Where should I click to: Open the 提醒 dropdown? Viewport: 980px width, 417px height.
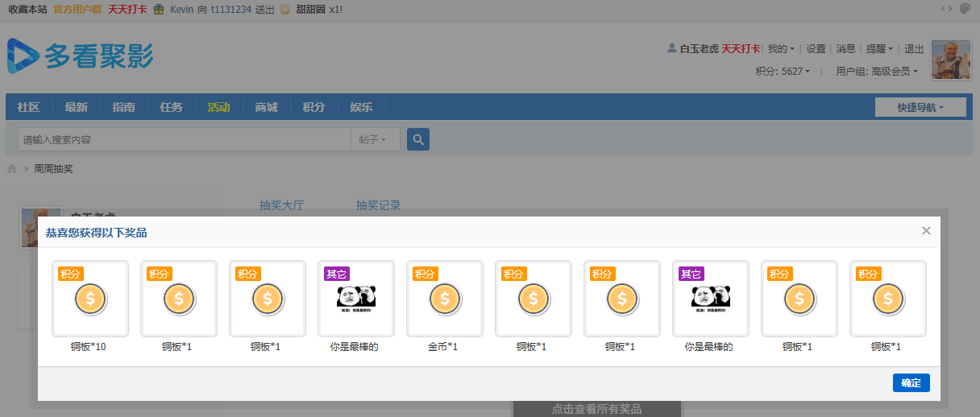[879, 49]
